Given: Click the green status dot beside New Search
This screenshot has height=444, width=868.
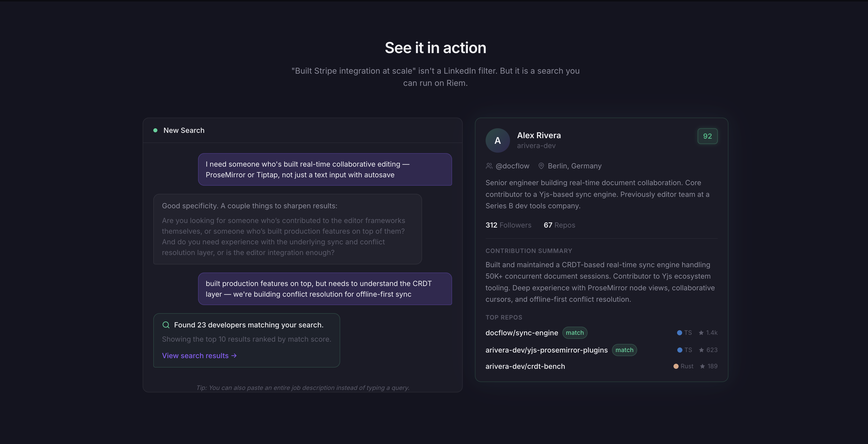Looking at the screenshot, I should tap(155, 130).
